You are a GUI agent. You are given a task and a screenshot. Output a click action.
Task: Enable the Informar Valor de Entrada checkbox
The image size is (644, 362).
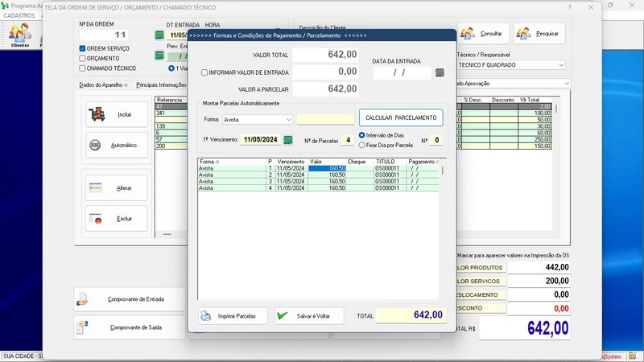204,72
